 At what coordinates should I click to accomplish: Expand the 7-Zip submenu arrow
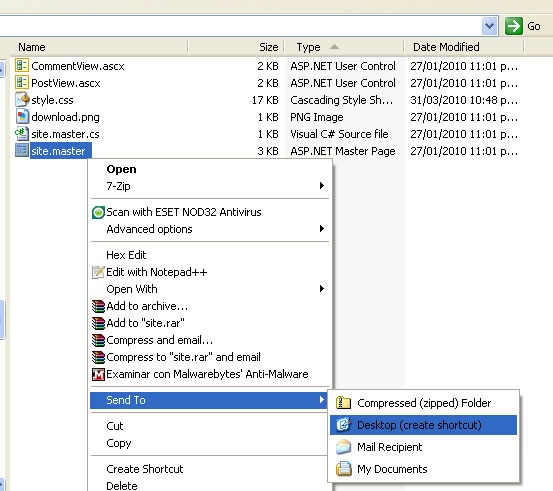click(x=321, y=186)
